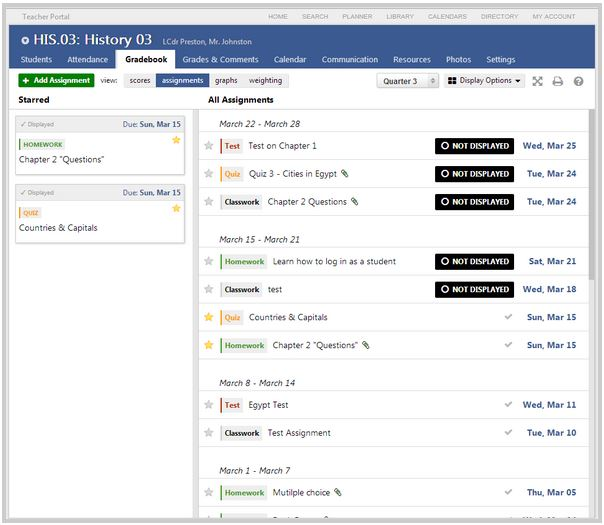This screenshot has height=525, width=604.
Task: Click Not Displayed badge for Quiz 3
Action: click(474, 174)
